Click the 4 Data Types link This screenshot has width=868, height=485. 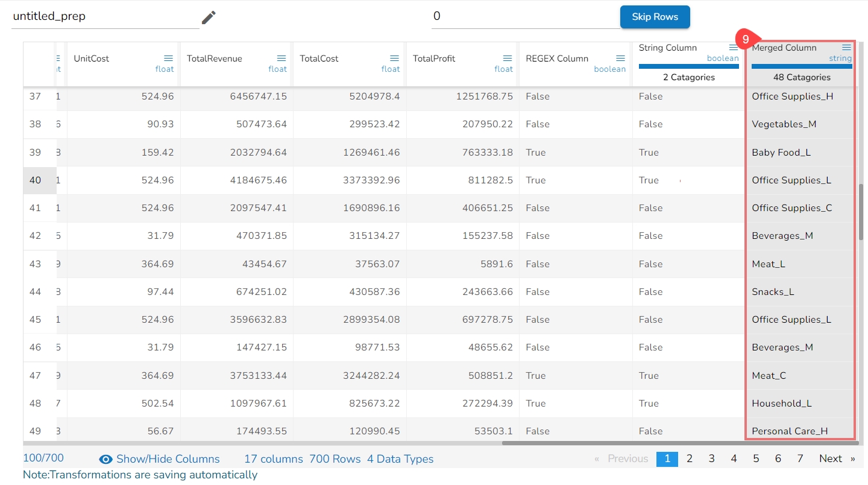[x=400, y=459]
